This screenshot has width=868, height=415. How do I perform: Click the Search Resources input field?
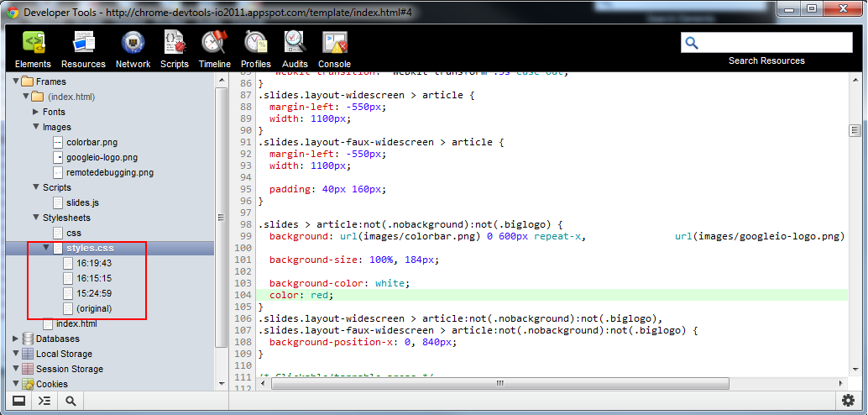(766, 43)
